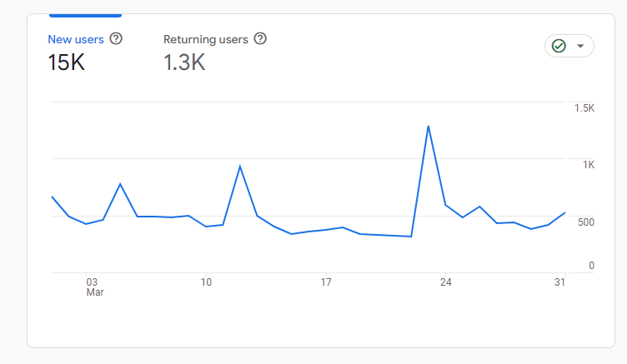The width and height of the screenshot is (627, 364).
Task: Click the 1K y-axis label
Action: (x=589, y=165)
